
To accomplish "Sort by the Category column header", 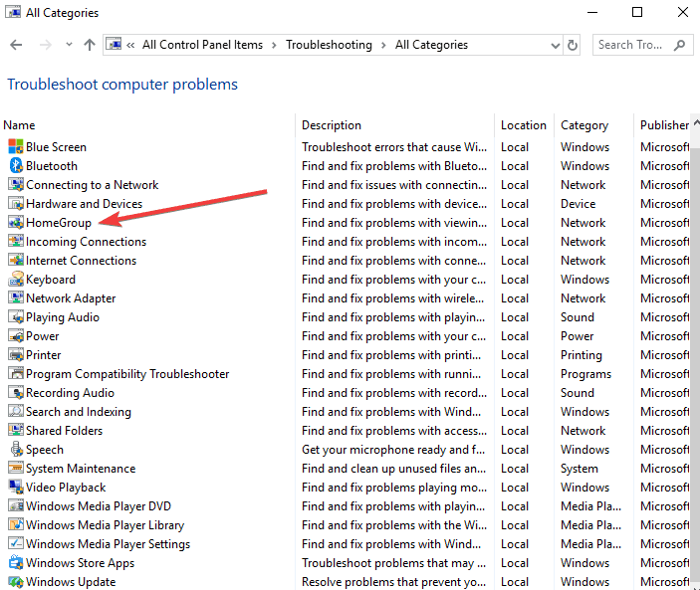I will coord(593,125).
